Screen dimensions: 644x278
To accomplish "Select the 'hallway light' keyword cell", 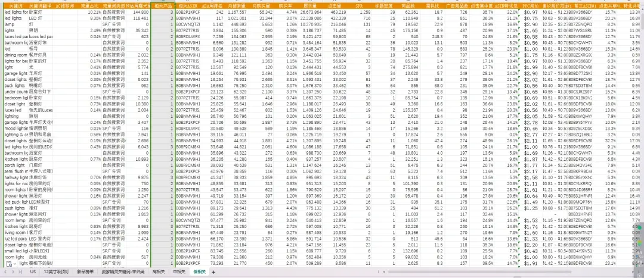I will tap(16, 177).
